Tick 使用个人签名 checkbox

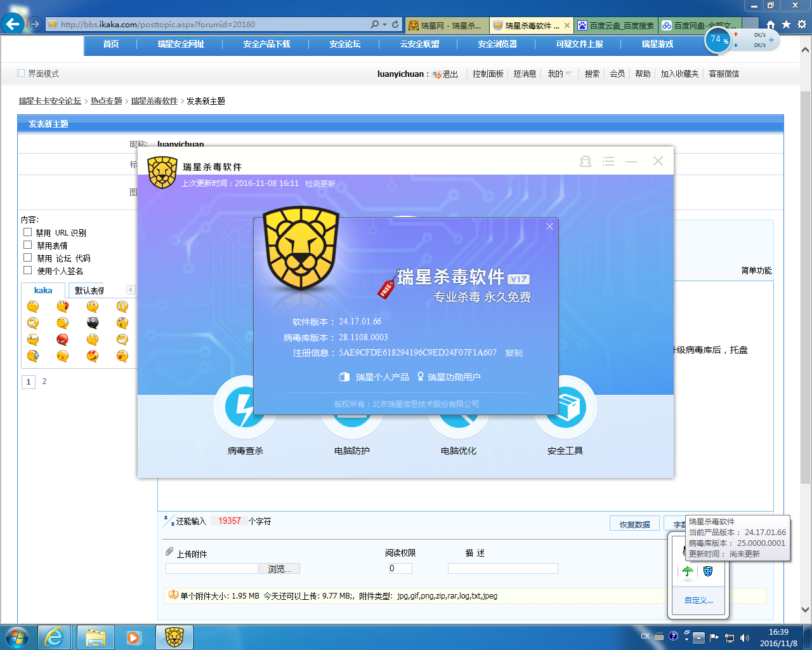point(28,270)
